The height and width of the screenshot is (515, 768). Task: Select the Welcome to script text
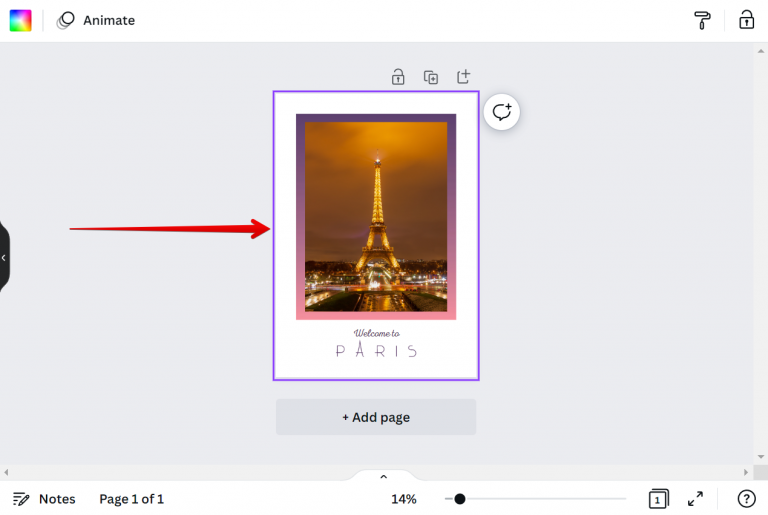click(377, 333)
